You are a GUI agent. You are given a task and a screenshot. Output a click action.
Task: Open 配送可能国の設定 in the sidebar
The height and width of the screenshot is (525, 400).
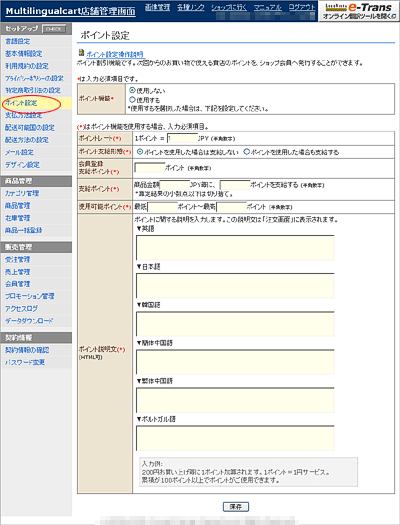29,128
